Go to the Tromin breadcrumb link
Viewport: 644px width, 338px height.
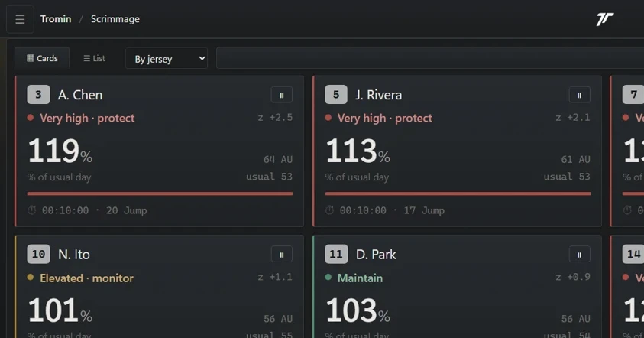click(56, 19)
